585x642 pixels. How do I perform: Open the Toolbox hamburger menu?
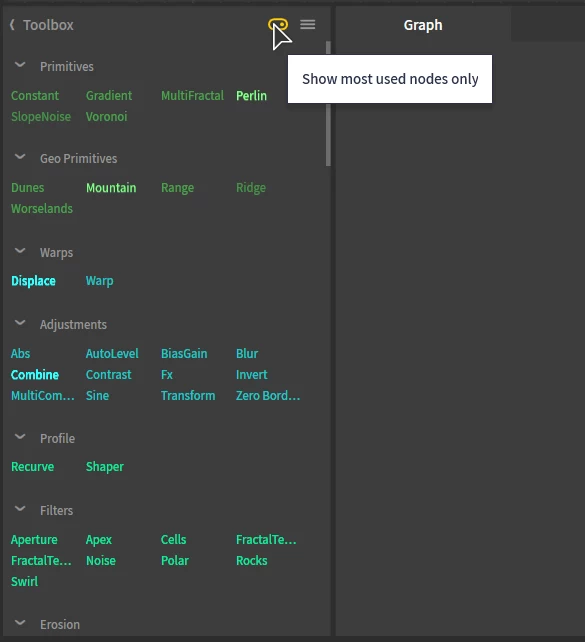[x=307, y=25]
